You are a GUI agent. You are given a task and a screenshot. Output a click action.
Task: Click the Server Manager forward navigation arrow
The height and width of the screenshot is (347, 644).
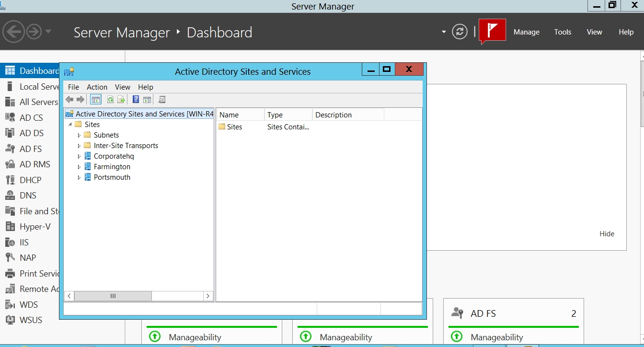tap(34, 32)
